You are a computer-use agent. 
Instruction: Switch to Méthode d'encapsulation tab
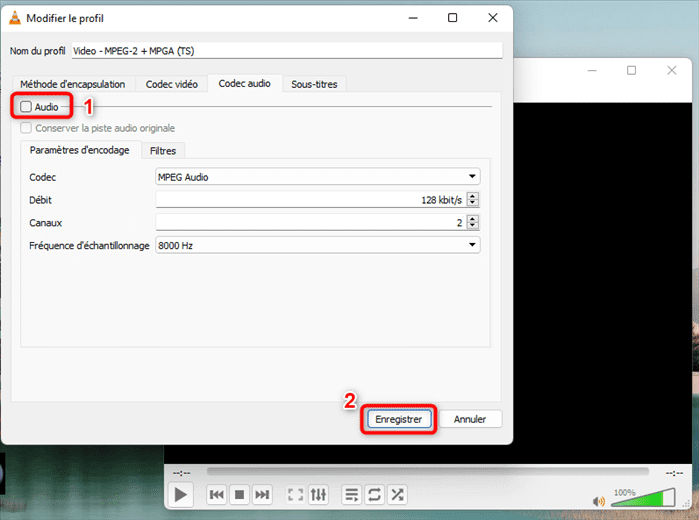pyautogui.click(x=72, y=84)
